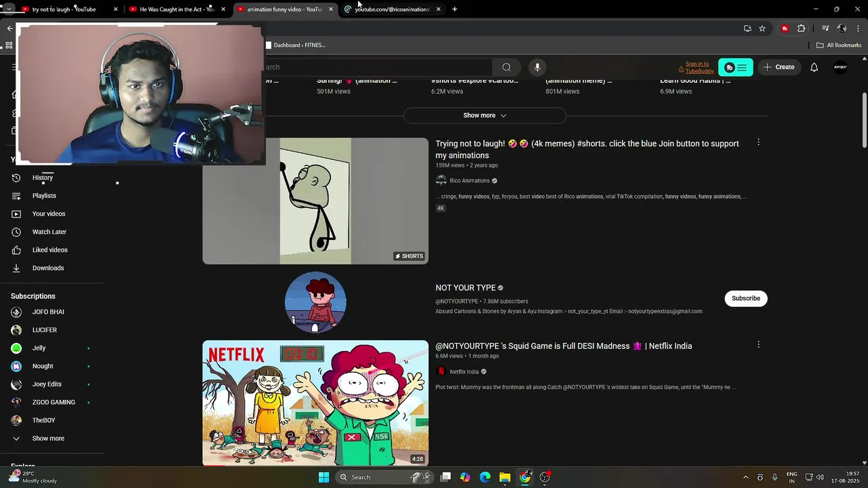The image size is (868, 488).
Task: Click Netflix India channel name
Action: coord(464,371)
